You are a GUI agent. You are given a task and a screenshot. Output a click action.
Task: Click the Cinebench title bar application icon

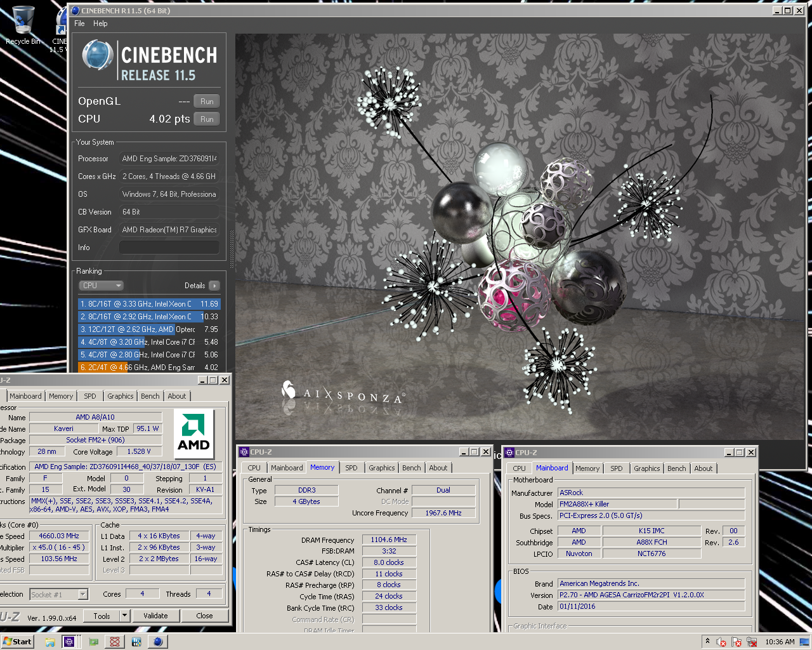tap(75, 11)
